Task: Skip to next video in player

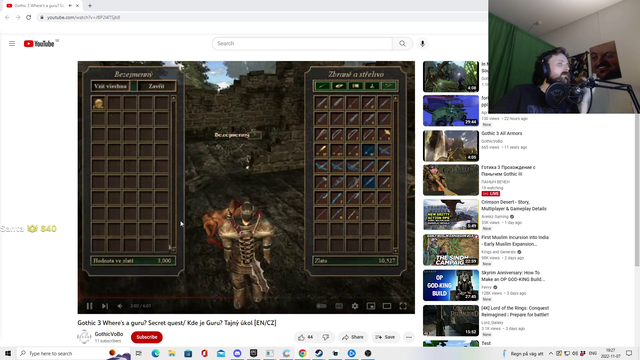Action: pos(105,306)
